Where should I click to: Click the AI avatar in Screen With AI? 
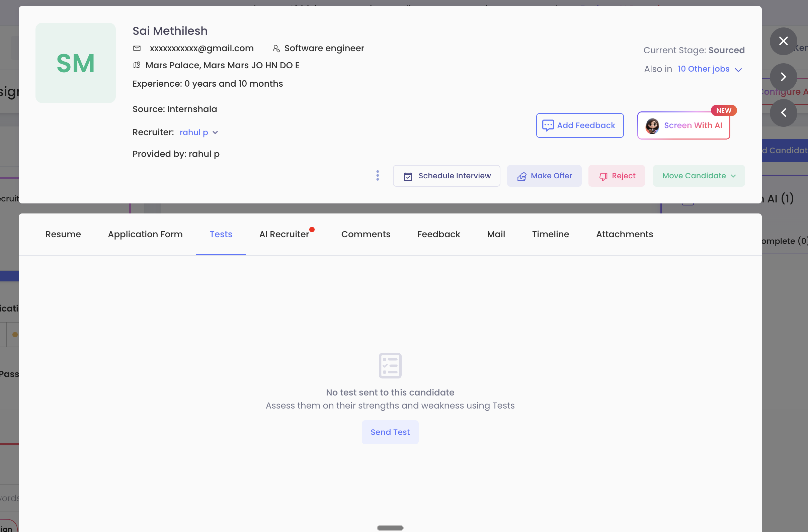[x=652, y=126]
